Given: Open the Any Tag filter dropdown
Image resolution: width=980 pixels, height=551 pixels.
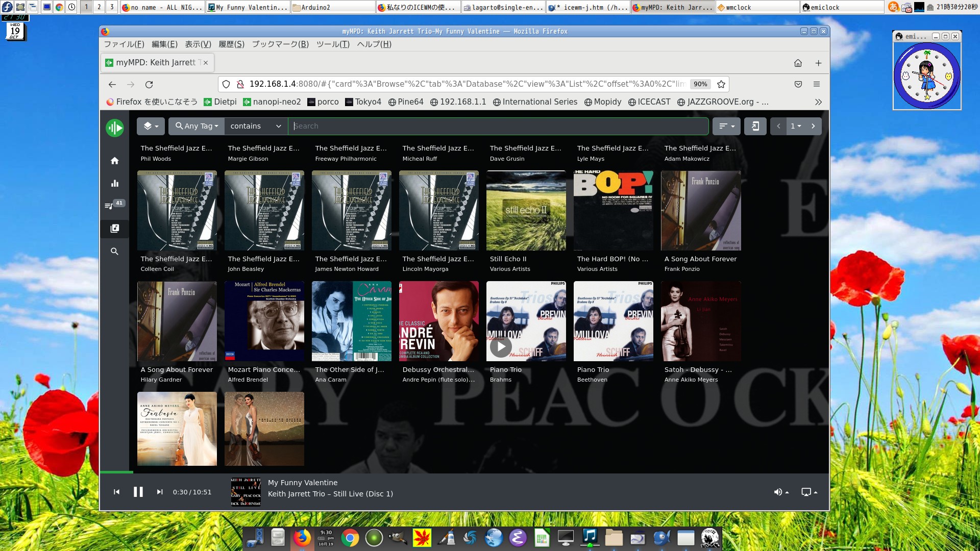Looking at the screenshot, I should click(x=196, y=126).
